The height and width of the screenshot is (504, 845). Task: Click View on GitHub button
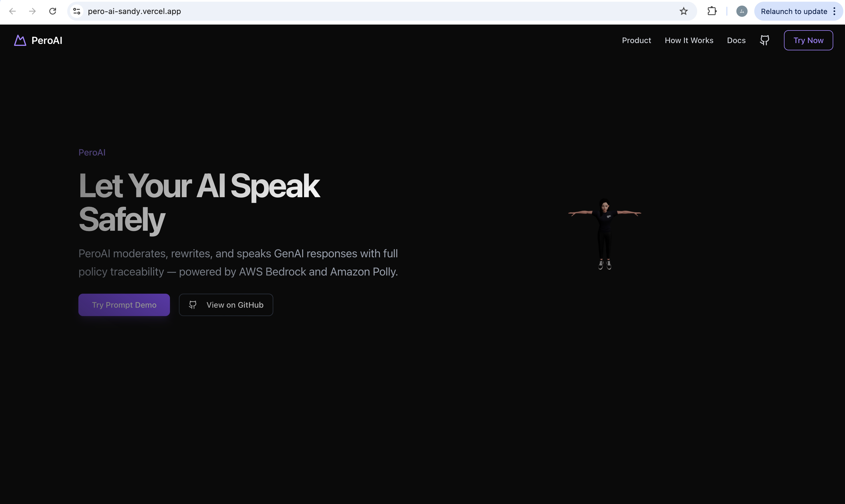pyautogui.click(x=226, y=305)
